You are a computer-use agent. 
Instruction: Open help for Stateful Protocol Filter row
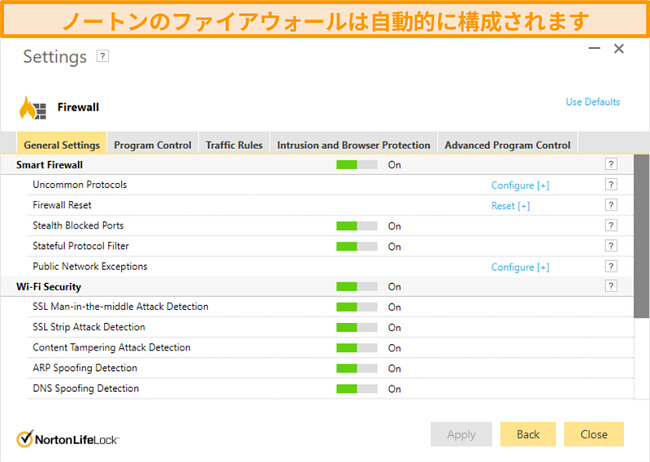(x=611, y=246)
